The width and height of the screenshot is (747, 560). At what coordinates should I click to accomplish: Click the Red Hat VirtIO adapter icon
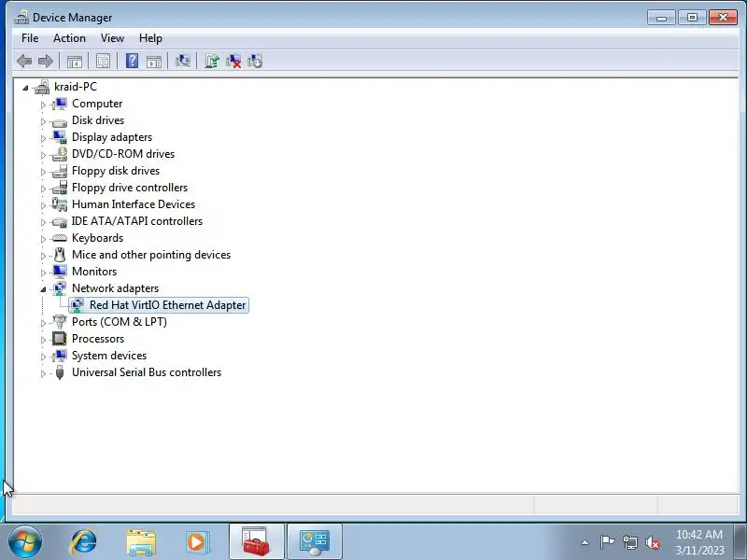tap(78, 305)
